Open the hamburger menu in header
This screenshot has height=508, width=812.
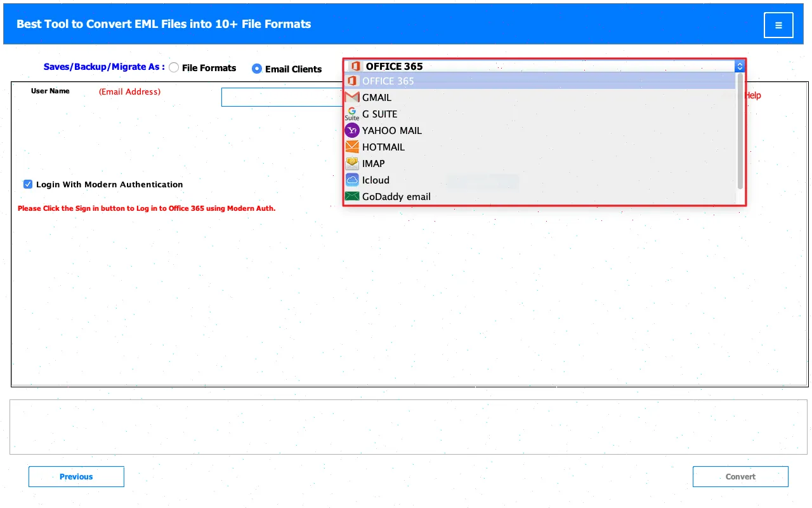[778, 25]
